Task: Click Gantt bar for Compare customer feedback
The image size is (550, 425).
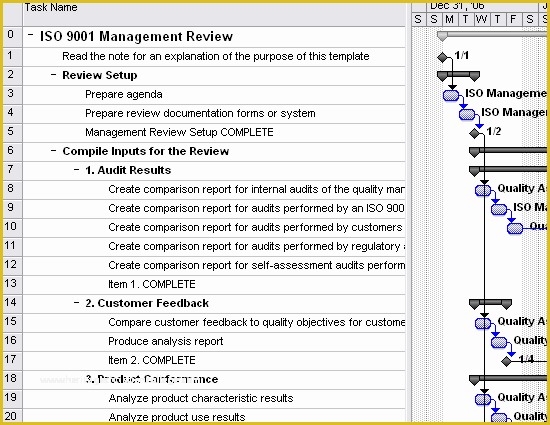Action: click(483, 323)
